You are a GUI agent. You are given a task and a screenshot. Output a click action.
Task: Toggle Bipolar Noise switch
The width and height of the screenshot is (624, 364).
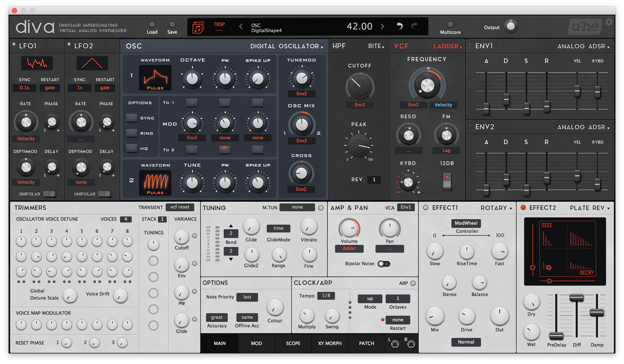pyautogui.click(x=384, y=264)
